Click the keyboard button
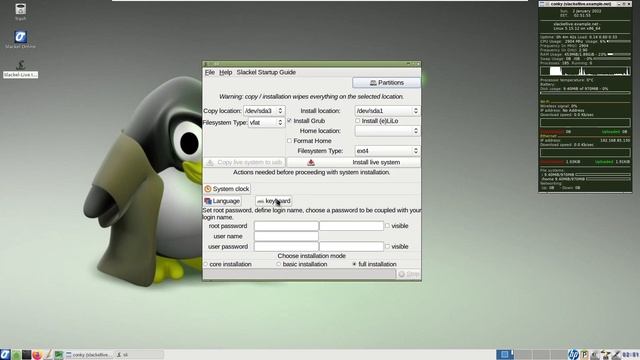Screen dimensions: 640x360 (x=273, y=201)
